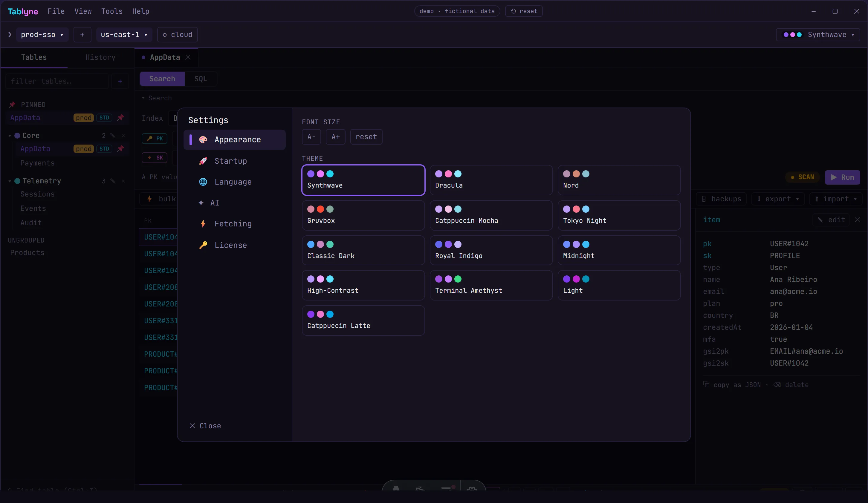The image size is (868, 503).
Task: Select the Gruvbox theme card
Action: (x=363, y=216)
